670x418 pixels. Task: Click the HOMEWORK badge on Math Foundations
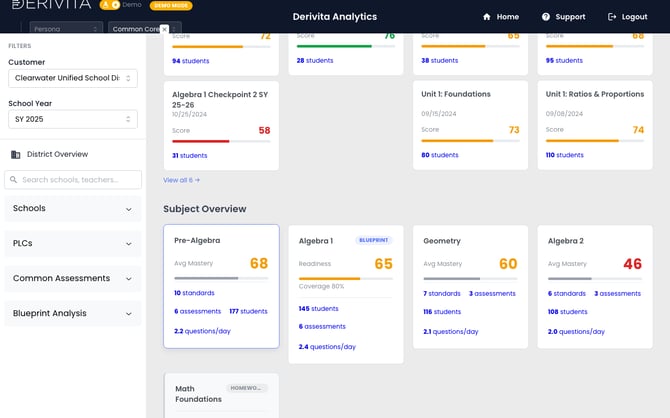tap(246, 388)
